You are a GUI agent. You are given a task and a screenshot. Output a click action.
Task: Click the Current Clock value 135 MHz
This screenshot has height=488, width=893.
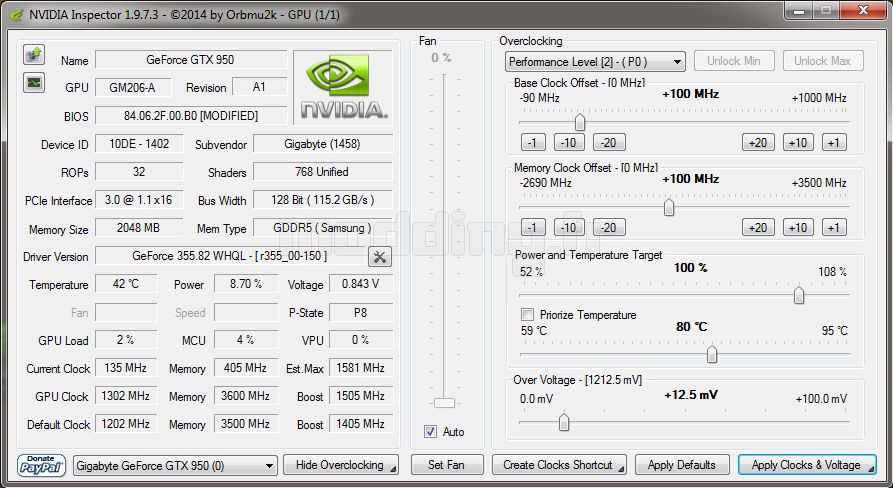[126, 368]
